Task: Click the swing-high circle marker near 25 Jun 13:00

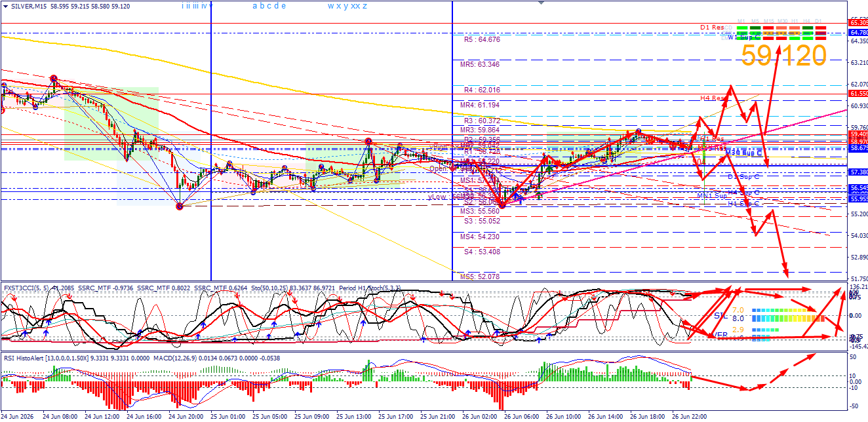Action: (368, 141)
